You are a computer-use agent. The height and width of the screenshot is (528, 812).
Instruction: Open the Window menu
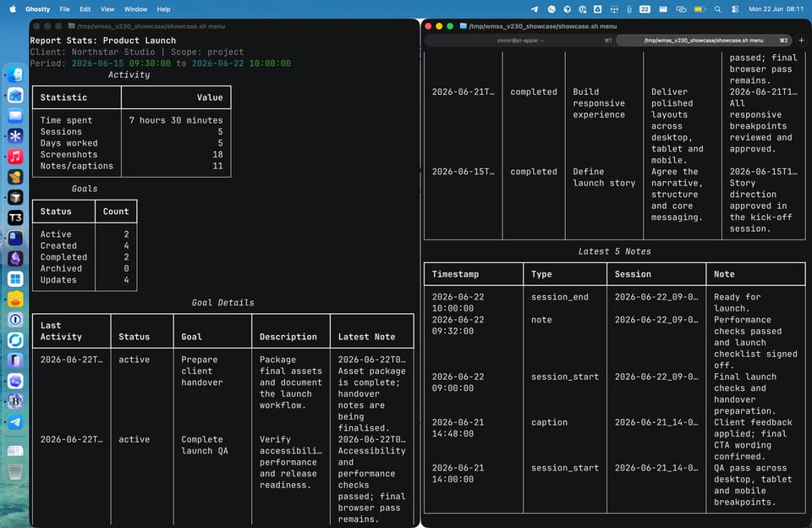[x=135, y=8]
